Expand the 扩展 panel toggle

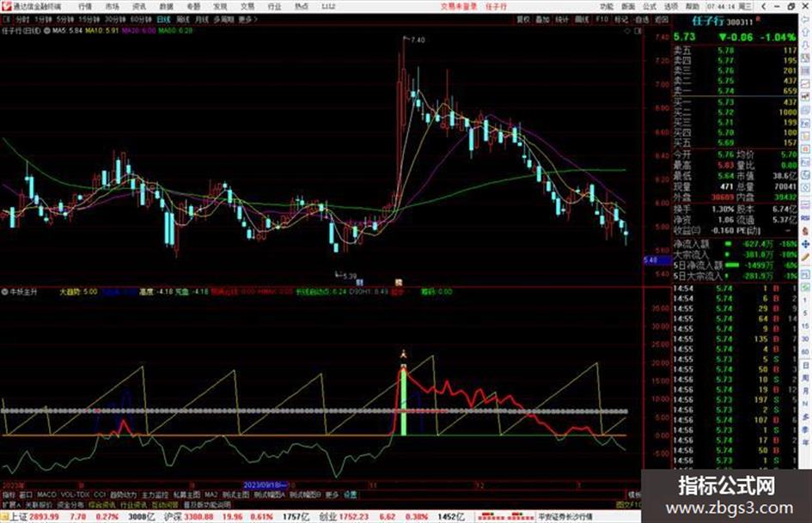tap(11, 505)
